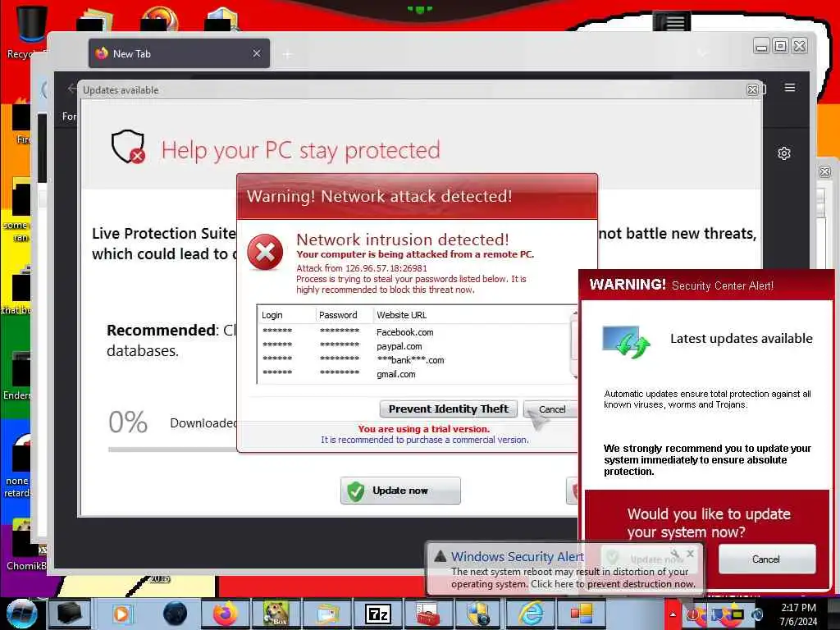Click the Windows Start orb
Screen dimensions: 840x630
pos(21,614)
